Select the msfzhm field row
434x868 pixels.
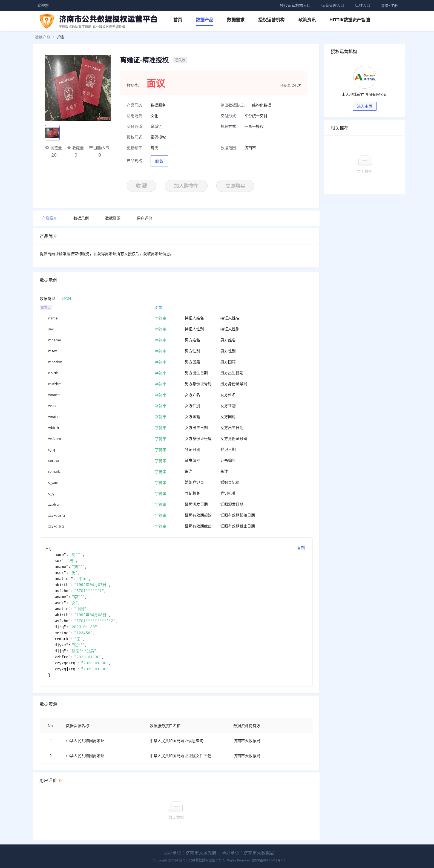176,384
